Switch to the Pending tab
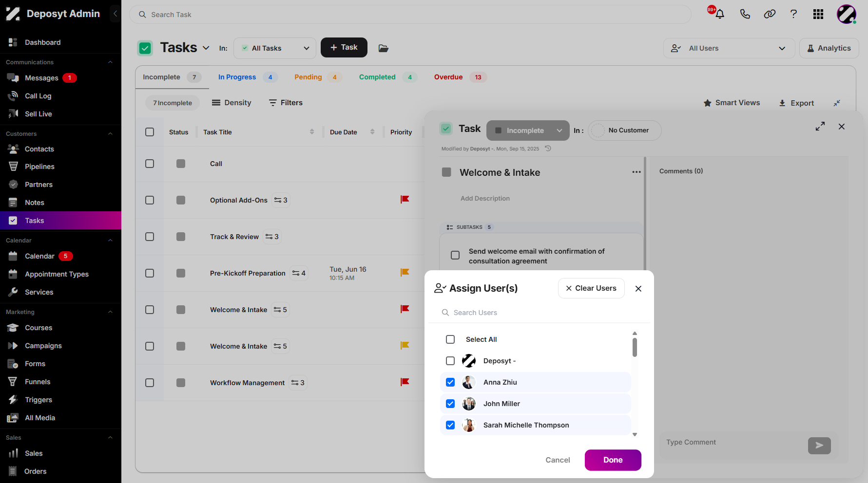The height and width of the screenshot is (483, 868). (x=318, y=77)
